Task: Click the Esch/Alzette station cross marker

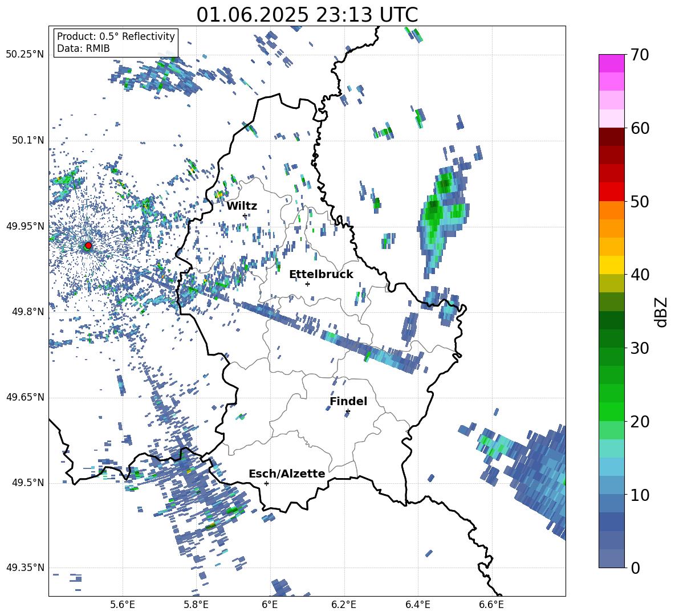Action: [x=266, y=483]
